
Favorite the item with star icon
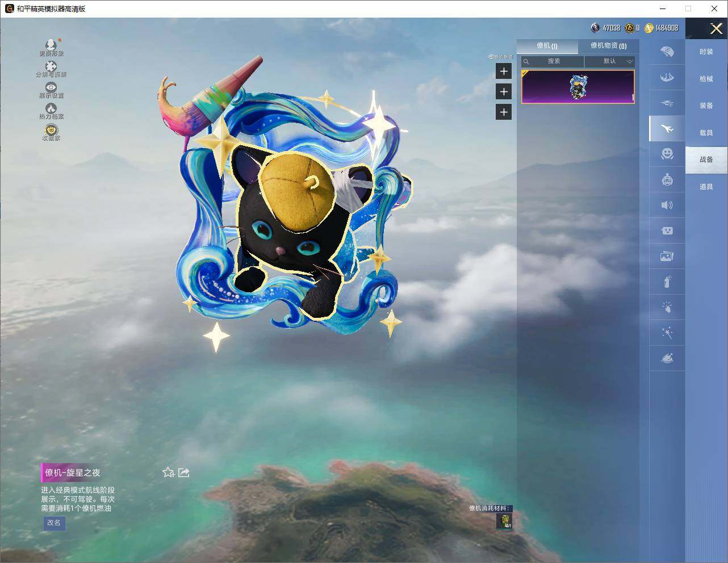pos(168,472)
